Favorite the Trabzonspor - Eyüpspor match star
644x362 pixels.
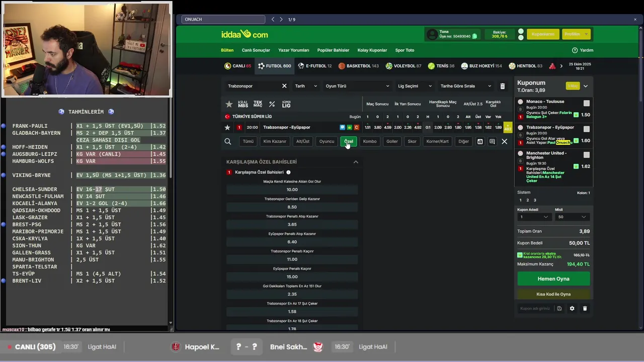click(227, 128)
